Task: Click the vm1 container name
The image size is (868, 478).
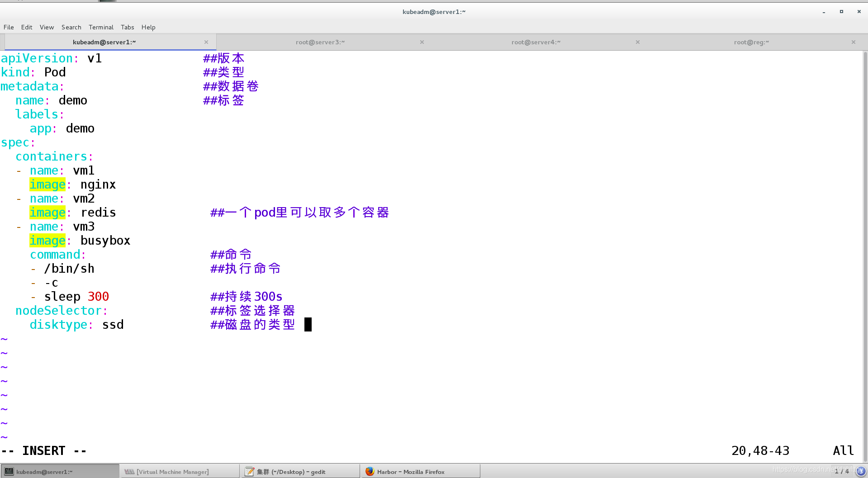Action: click(84, 170)
